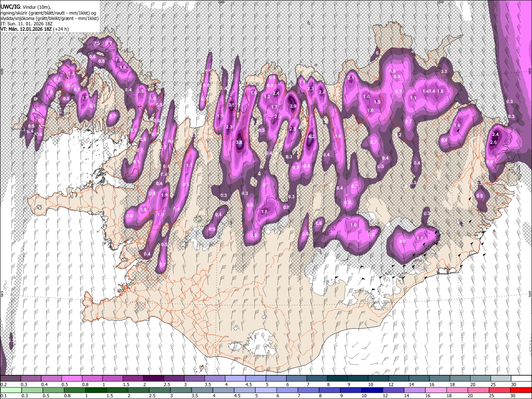Click the 'VT: Mán. 12.01.2026 18Z (+24 h)' line
532x399 pixels.
click(x=34, y=29)
